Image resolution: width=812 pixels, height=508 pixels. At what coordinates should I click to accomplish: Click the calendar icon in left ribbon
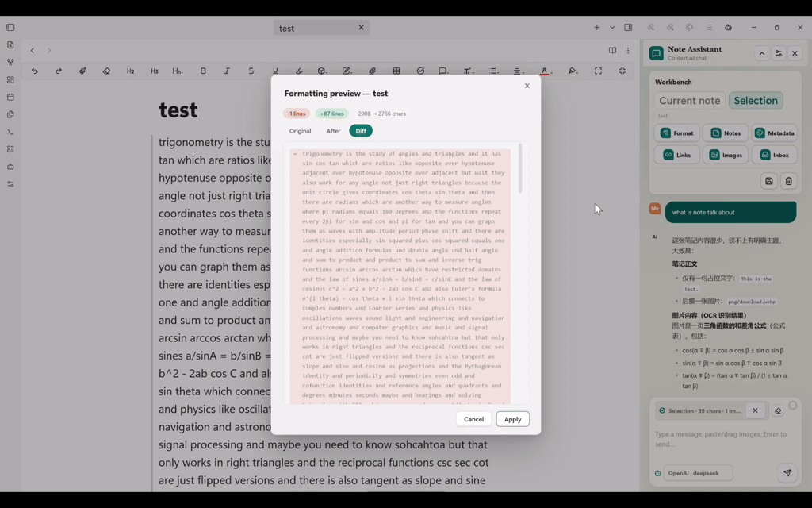point(10,97)
